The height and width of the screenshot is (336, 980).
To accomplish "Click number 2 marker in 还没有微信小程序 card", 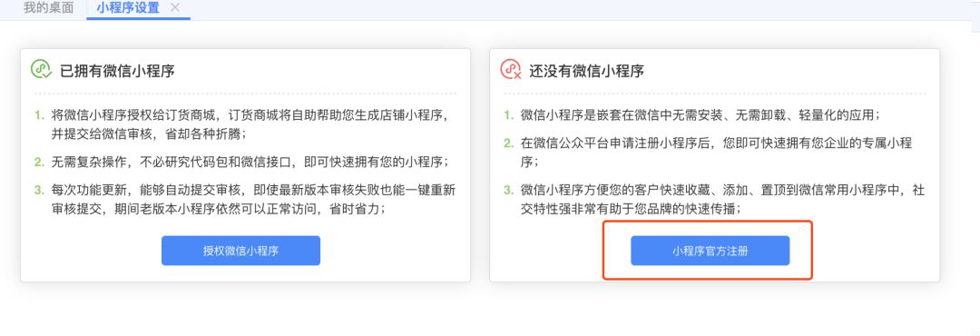I will [x=509, y=143].
